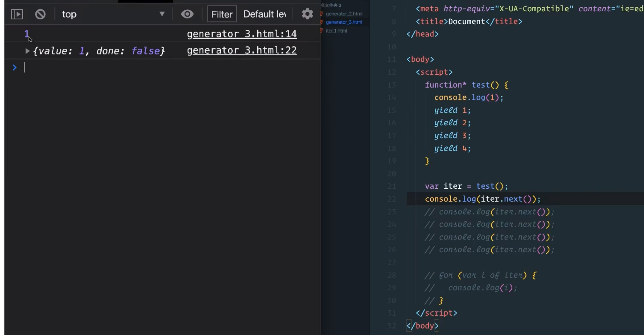Select generator_3.html in the file explorer
The height and width of the screenshot is (335, 644).
344,22
